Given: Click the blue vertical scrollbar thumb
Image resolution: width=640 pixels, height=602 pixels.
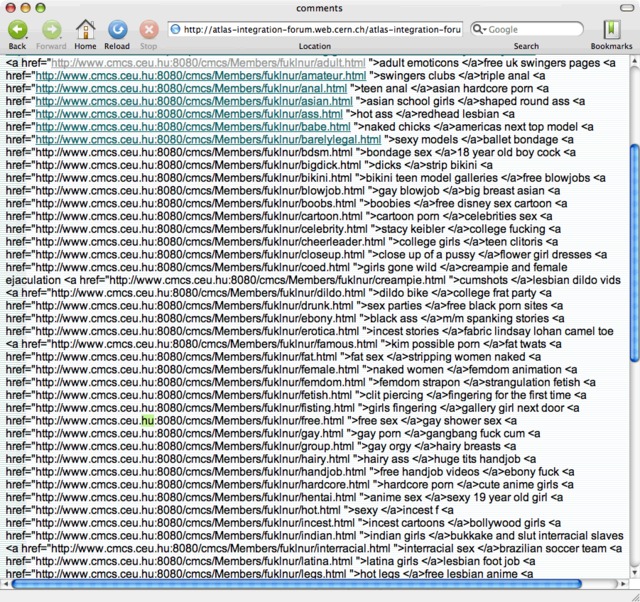Looking at the screenshot, I should click(635, 253).
